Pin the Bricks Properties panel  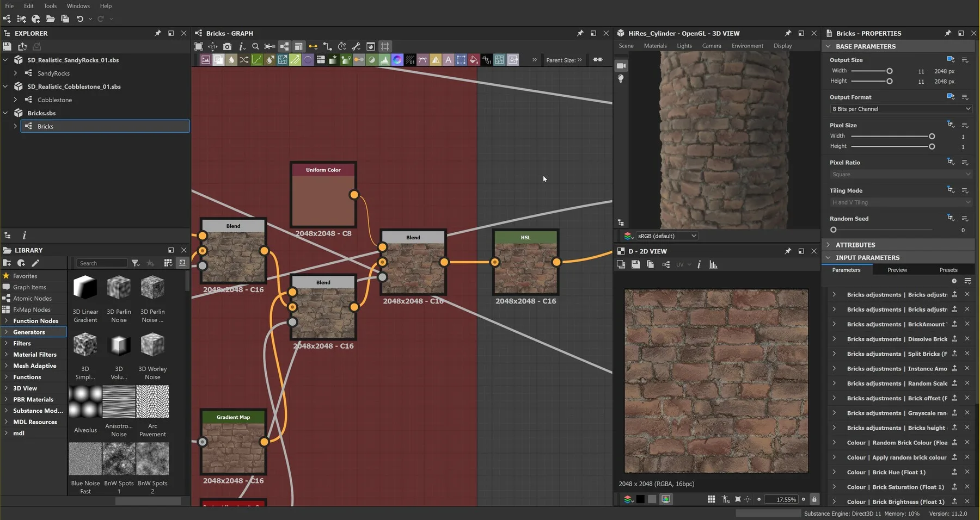pyautogui.click(x=947, y=33)
